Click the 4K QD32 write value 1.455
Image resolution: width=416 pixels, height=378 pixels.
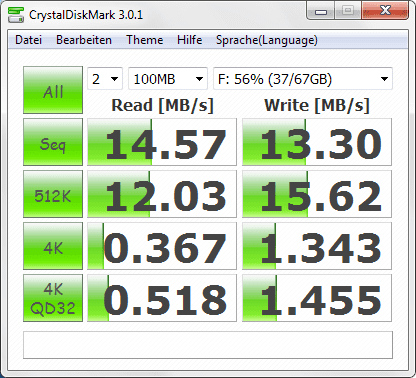coord(317,298)
